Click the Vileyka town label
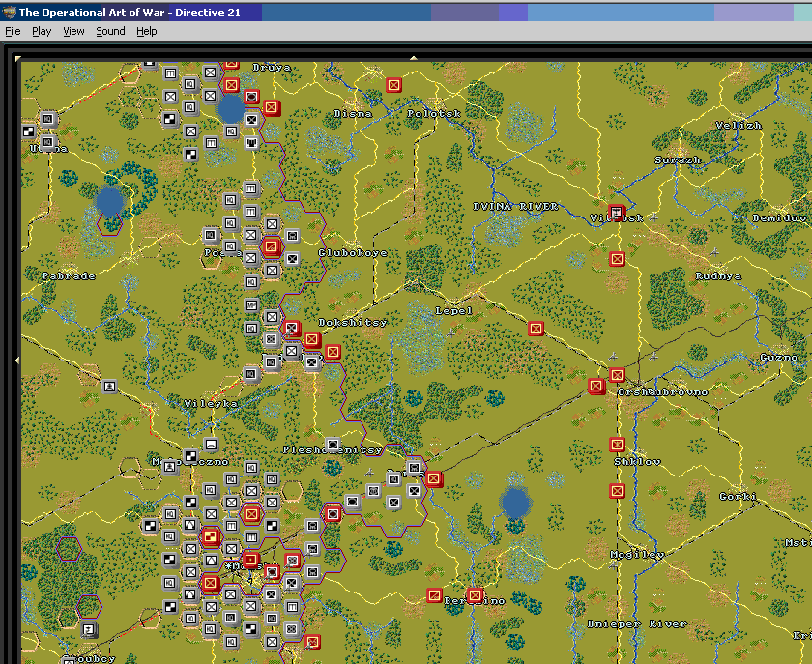This screenshot has width=812, height=664. pyautogui.click(x=212, y=403)
